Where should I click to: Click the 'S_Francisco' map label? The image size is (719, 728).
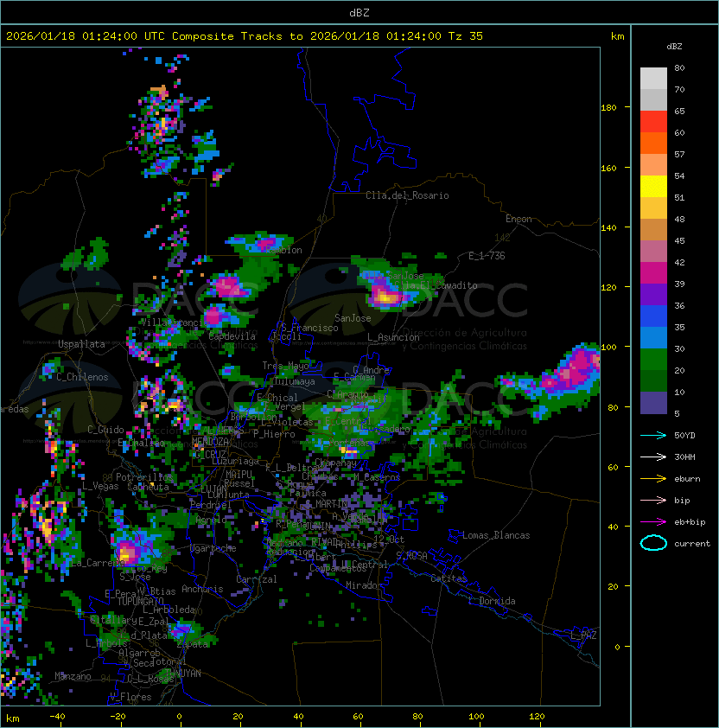pyautogui.click(x=309, y=328)
